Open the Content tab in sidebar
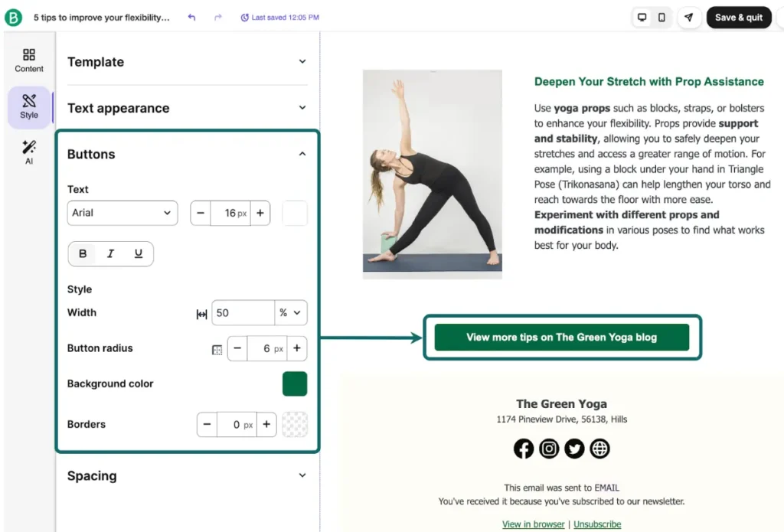 tap(29, 60)
